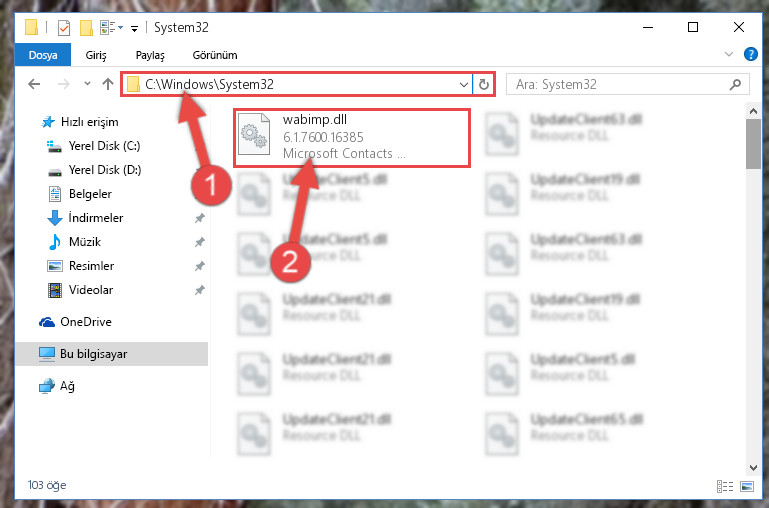Viewport: 769px width, 508px height.
Task: Go up one folder level arrow
Action: tap(108, 84)
